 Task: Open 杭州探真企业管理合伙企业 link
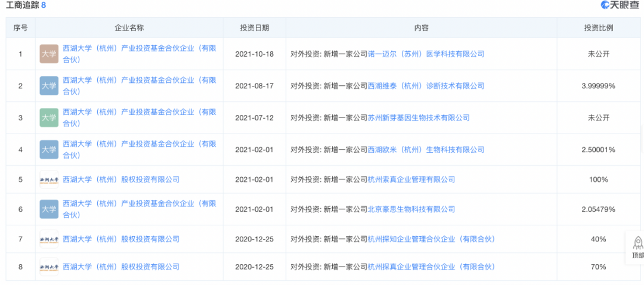click(431, 267)
